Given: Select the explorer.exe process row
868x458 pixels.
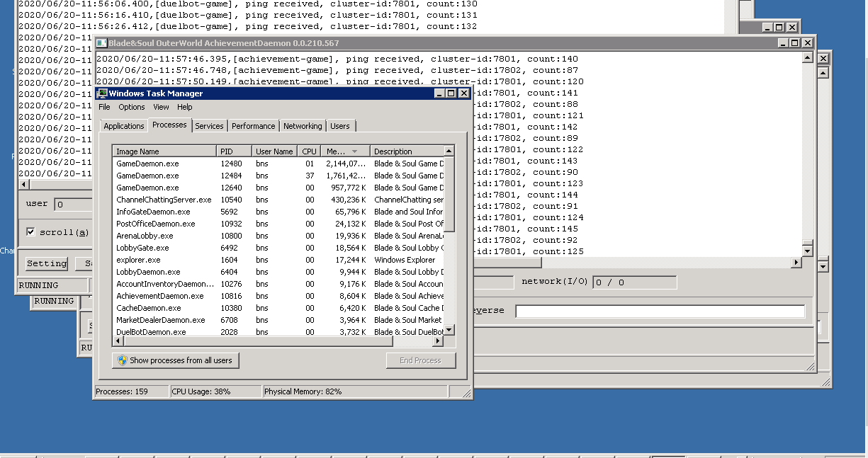Looking at the screenshot, I should pyautogui.click(x=278, y=260).
